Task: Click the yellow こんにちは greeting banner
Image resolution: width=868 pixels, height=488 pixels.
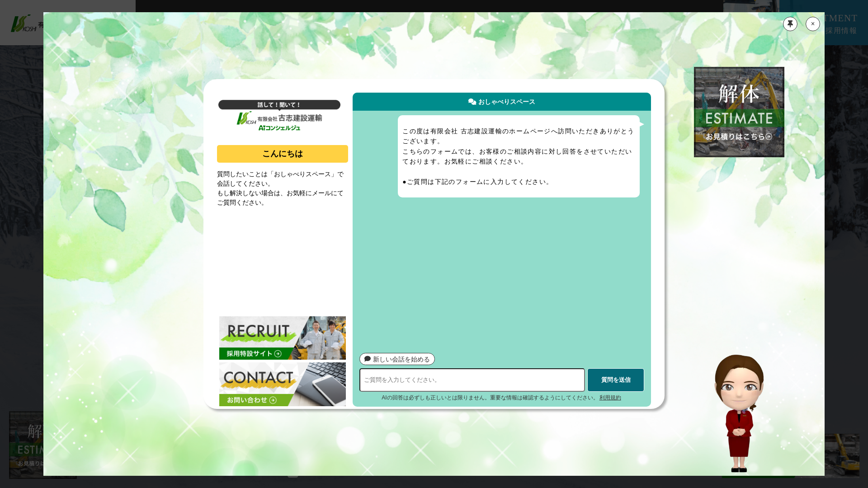Action: point(282,154)
